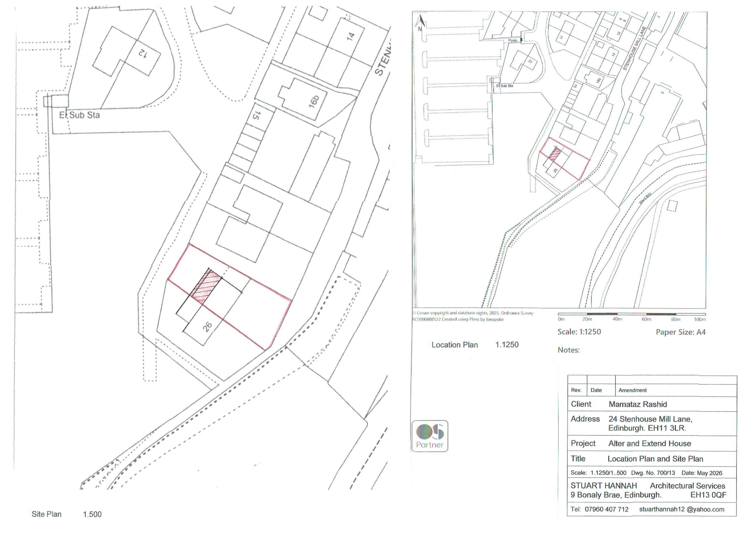This screenshot has height=535, width=756.
Task: Click the 'Ward Bdy' boundary label
Action: pos(645,198)
